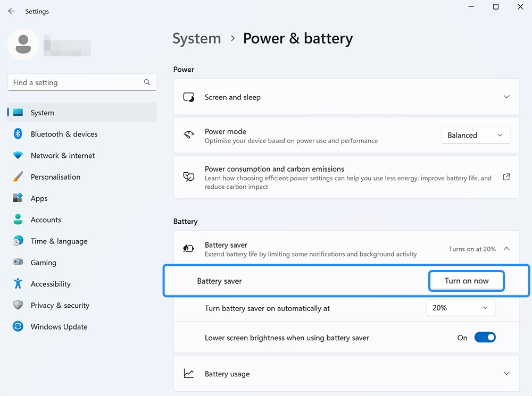Expand the Battery usage chevron
Screen dimensions: 532x396
[x=506, y=373]
